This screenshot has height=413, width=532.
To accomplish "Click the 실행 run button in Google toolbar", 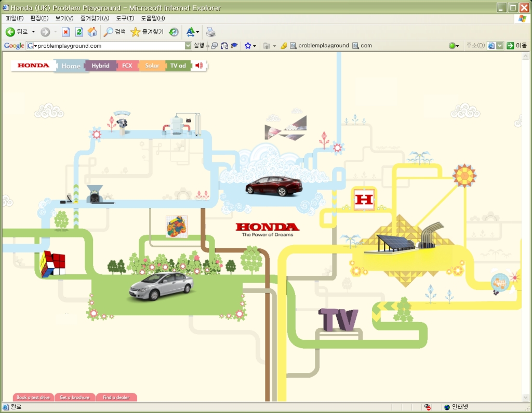I will [x=199, y=46].
